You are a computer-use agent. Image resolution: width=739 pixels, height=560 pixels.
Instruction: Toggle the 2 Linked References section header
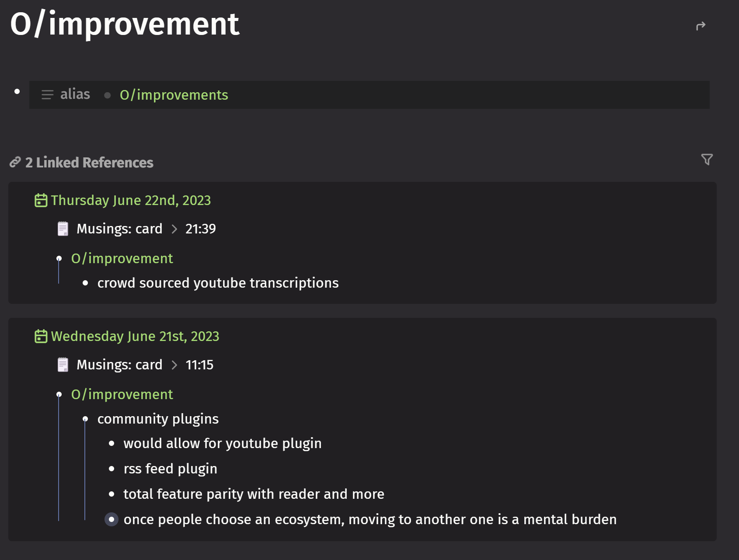tap(89, 163)
